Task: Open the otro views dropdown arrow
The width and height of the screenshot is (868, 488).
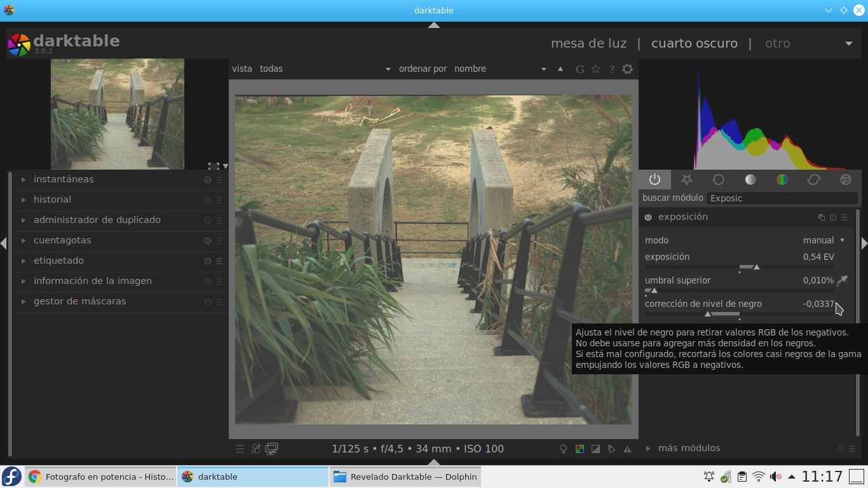Action: pos(849,44)
